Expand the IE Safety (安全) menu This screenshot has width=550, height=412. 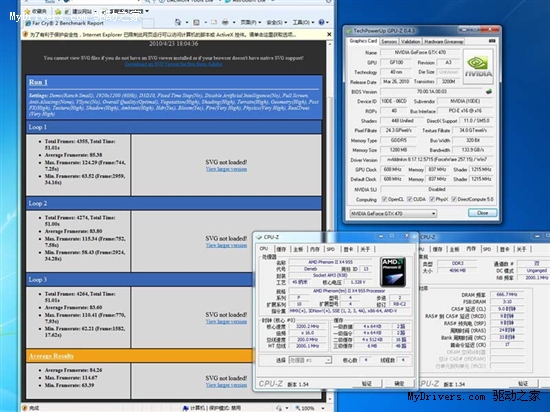click(x=276, y=22)
